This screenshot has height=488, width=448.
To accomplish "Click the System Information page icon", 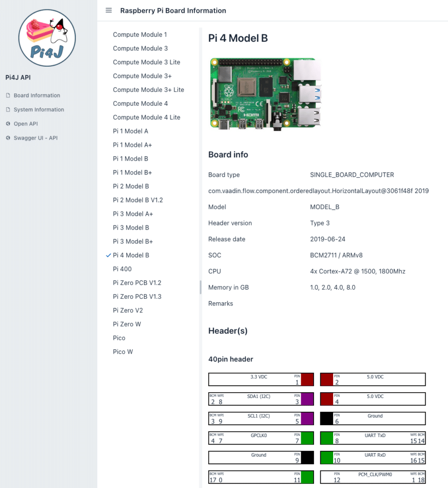I will coord(8,110).
